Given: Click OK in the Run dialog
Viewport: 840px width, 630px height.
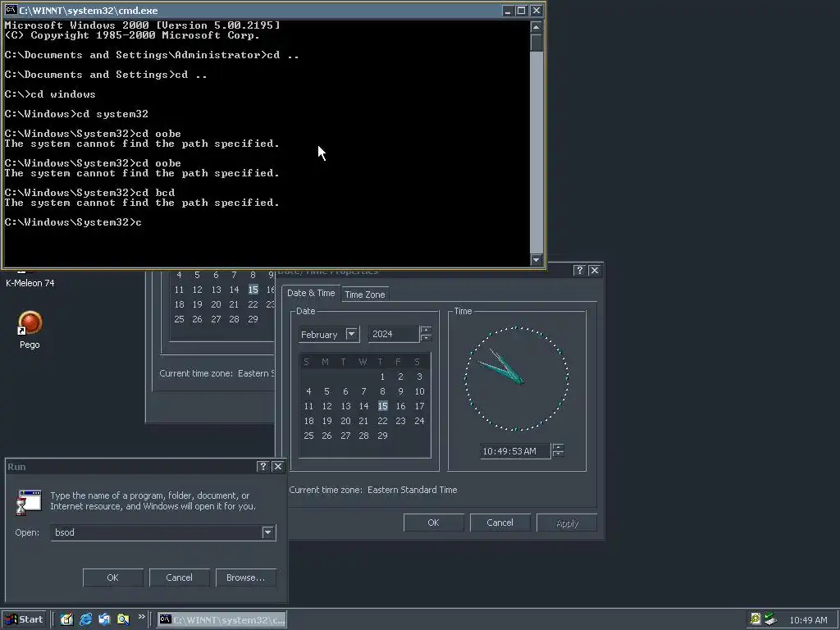Looking at the screenshot, I should 112,577.
